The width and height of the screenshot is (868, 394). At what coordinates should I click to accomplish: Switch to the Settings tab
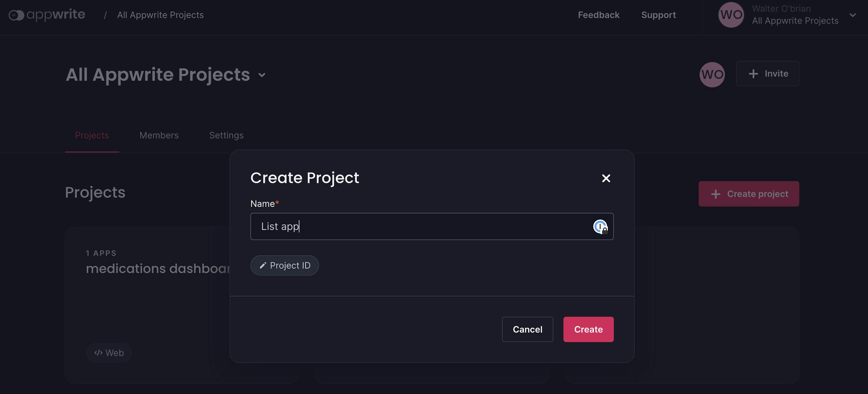coord(226,135)
